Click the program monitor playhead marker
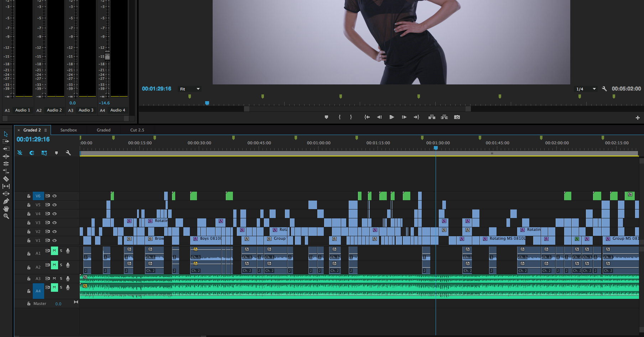 click(207, 103)
